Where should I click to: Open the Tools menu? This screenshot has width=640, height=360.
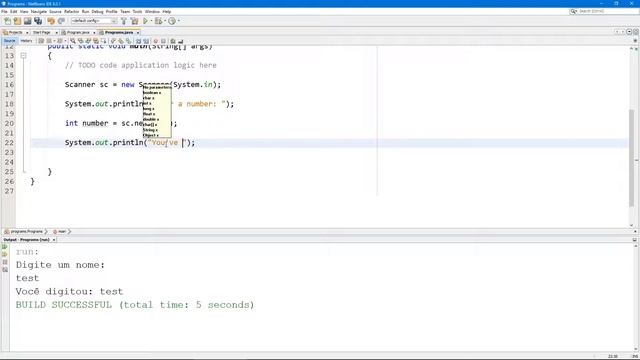[x=138, y=11]
